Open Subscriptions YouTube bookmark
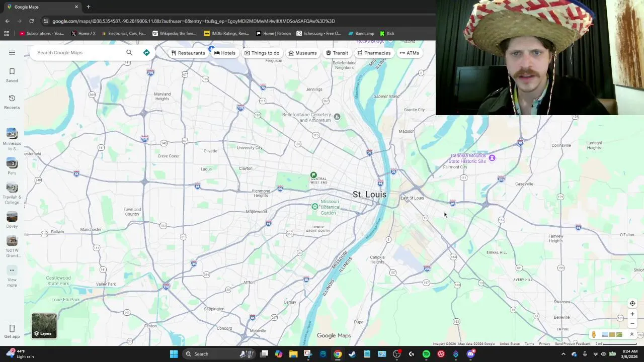 tap(42, 34)
